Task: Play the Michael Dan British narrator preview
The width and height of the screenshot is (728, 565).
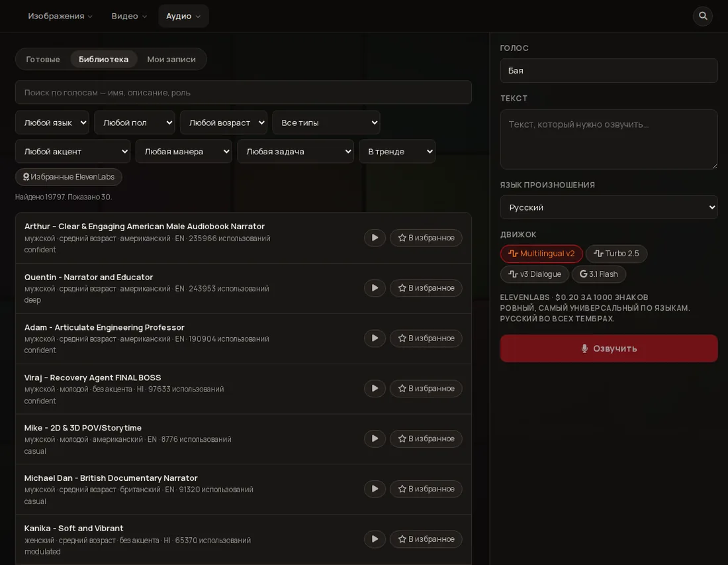Action: point(375,489)
